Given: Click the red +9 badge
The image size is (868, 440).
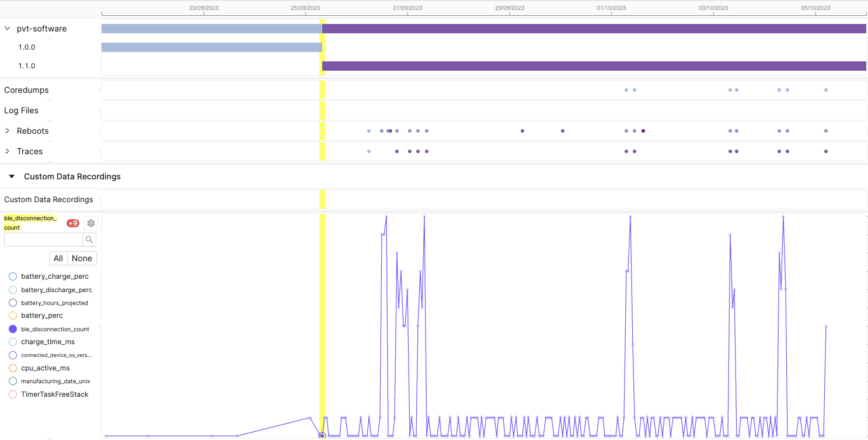Looking at the screenshot, I should click(73, 223).
